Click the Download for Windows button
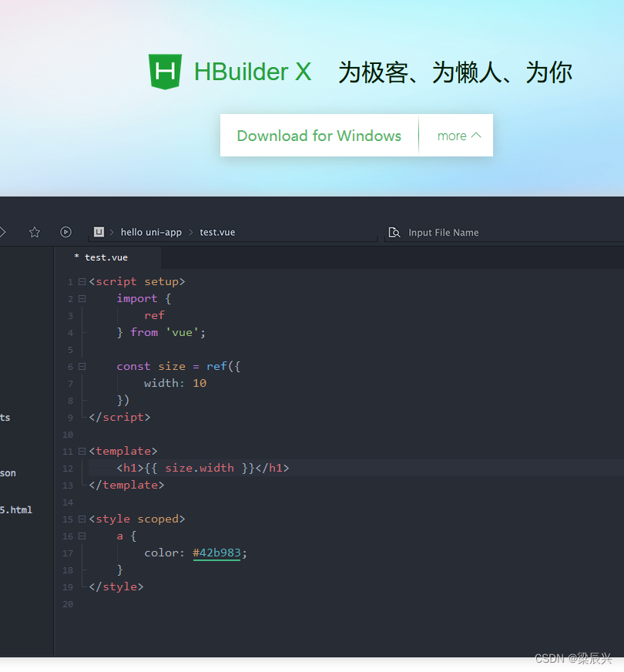 coord(319,135)
